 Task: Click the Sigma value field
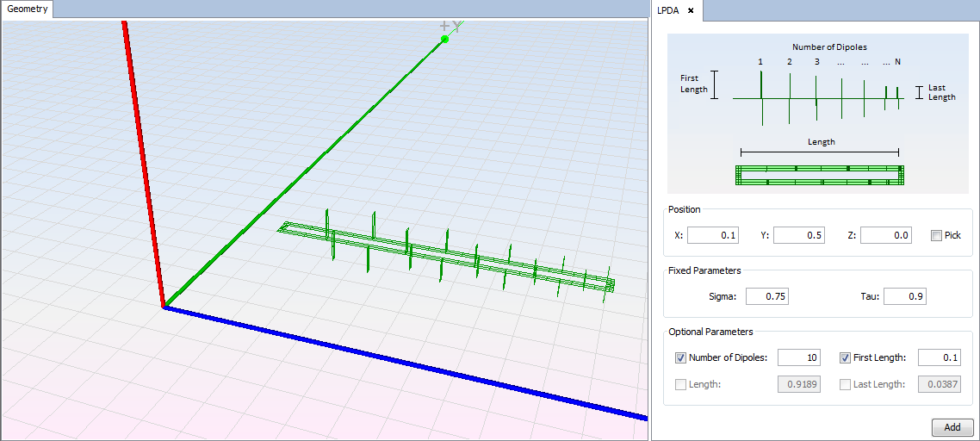pyautogui.click(x=766, y=296)
